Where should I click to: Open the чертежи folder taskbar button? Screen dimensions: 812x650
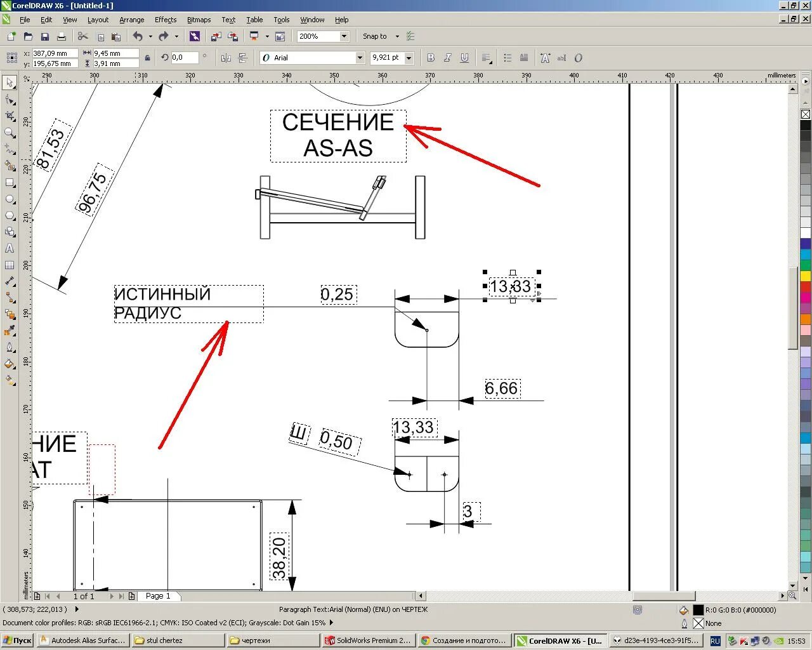point(273,640)
